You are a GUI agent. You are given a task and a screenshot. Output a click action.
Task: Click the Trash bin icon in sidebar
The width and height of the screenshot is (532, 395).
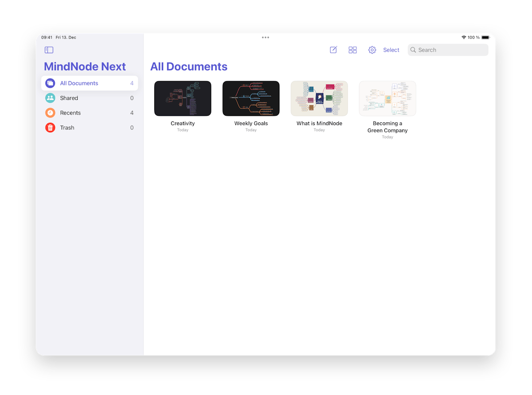(x=50, y=127)
